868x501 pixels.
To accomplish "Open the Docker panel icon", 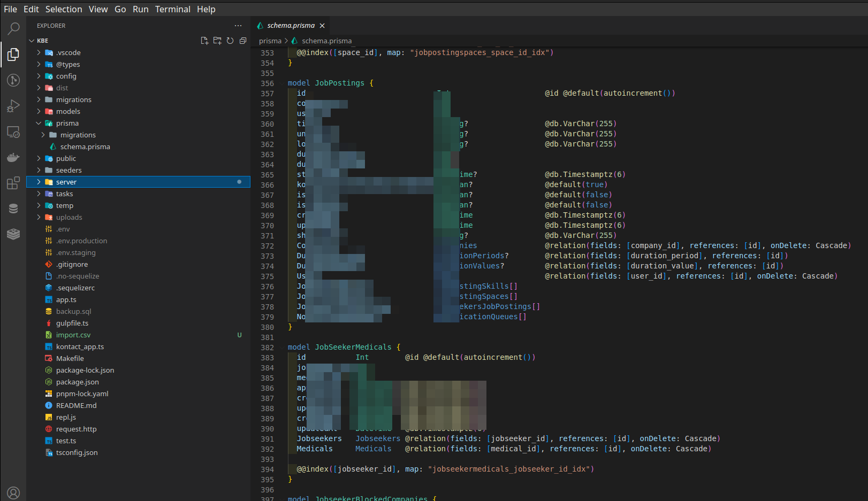I will click(13, 158).
